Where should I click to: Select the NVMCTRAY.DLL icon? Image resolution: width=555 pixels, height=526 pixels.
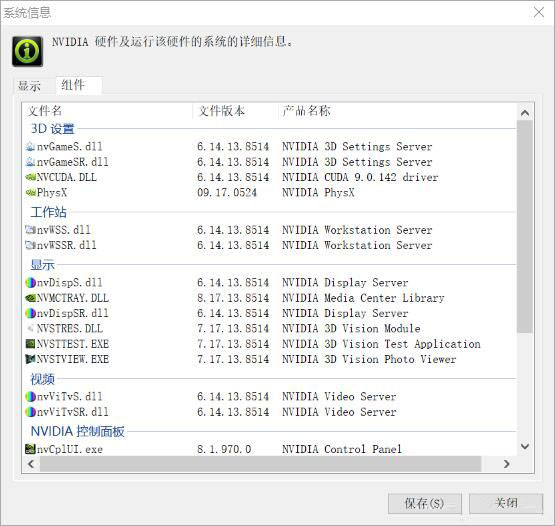(30, 298)
